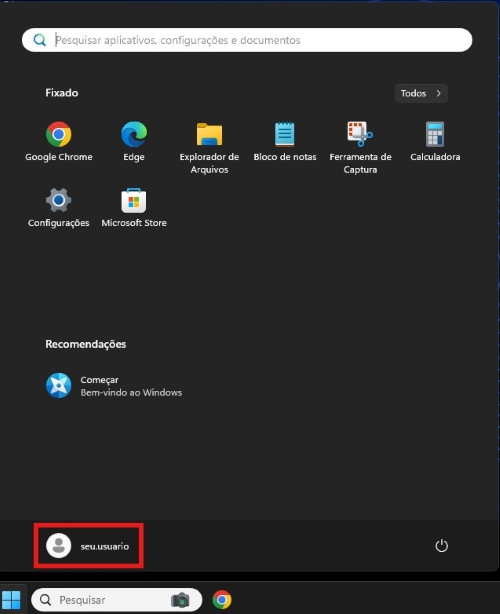The width and height of the screenshot is (500, 614).
Task: Open the Calculadora app
Action: pos(435,142)
